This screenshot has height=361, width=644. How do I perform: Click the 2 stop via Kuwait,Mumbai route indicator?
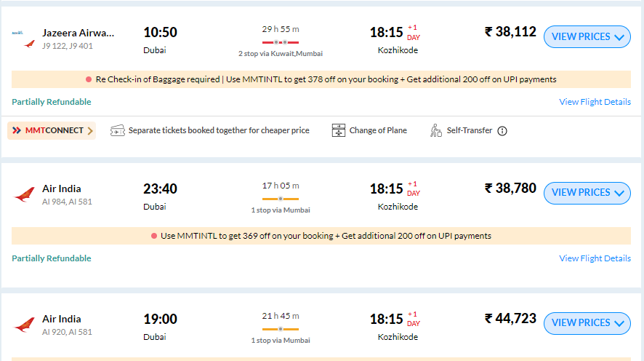[x=281, y=42]
